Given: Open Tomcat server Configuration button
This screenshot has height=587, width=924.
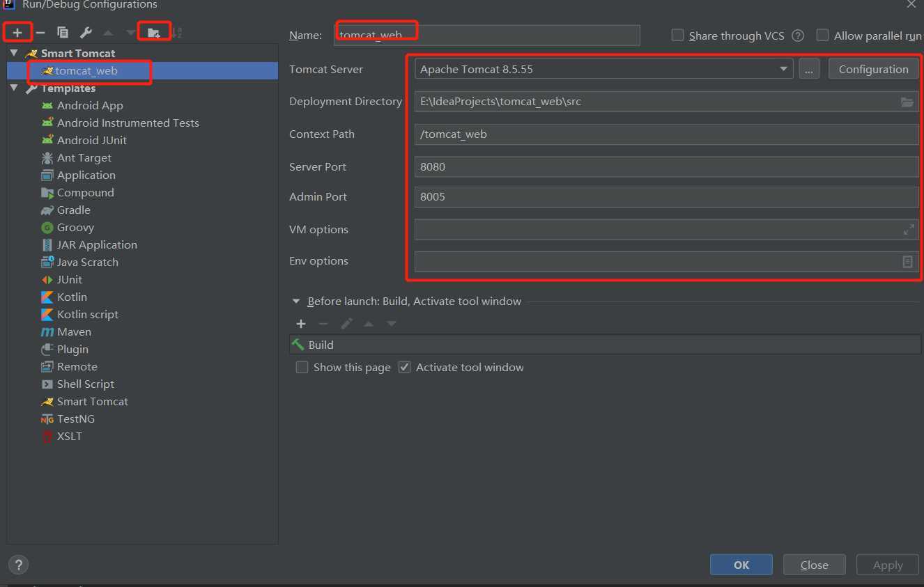Looking at the screenshot, I should pos(873,69).
